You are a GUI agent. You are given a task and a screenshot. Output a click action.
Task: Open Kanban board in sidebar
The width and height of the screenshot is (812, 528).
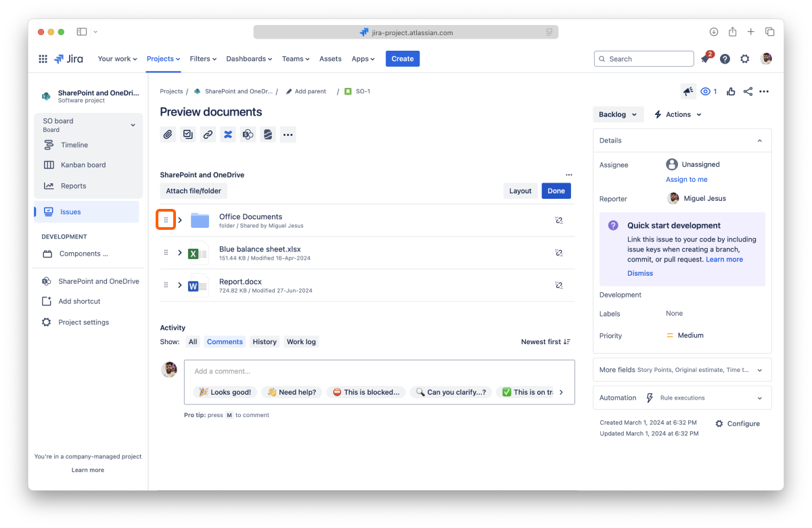click(83, 165)
